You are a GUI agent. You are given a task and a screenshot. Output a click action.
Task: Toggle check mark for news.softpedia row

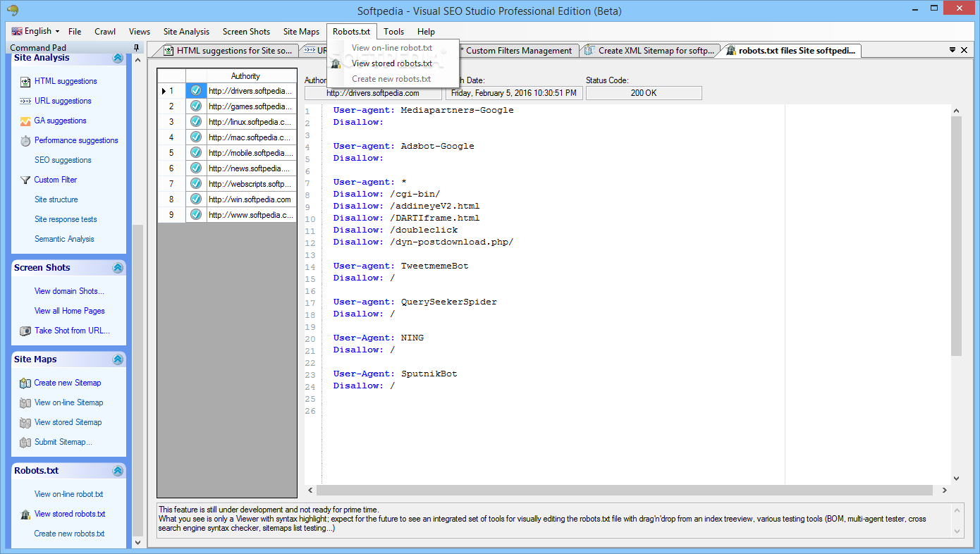click(196, 168)
